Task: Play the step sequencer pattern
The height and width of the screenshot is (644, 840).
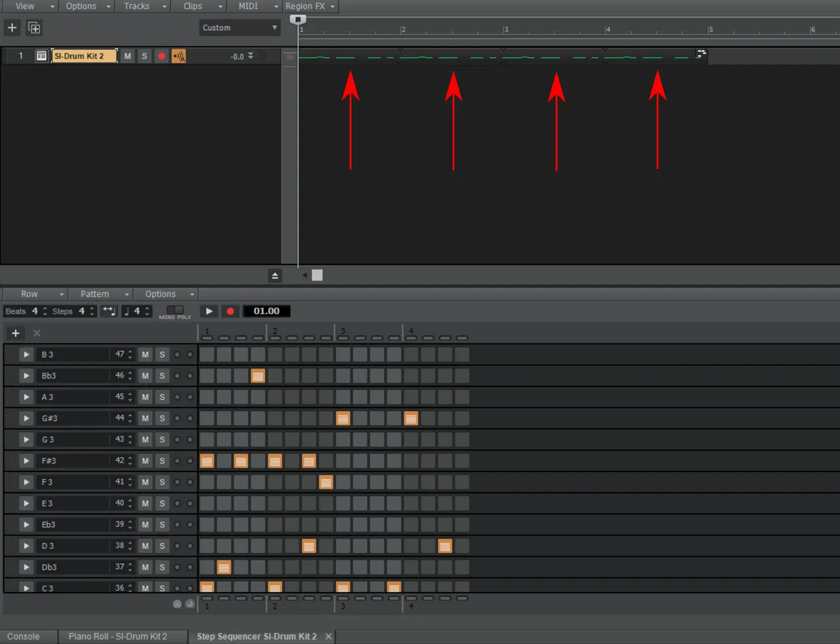Action: (x=209, y=311)
